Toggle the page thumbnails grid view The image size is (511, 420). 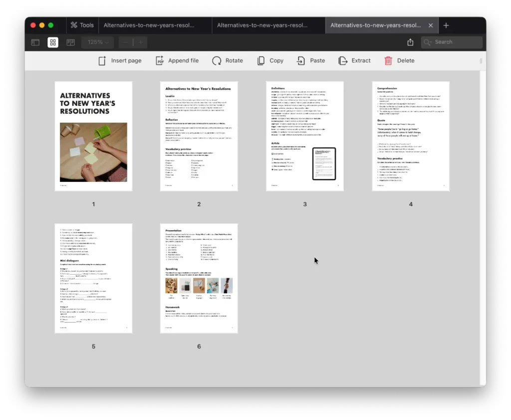tap(53, 42)
